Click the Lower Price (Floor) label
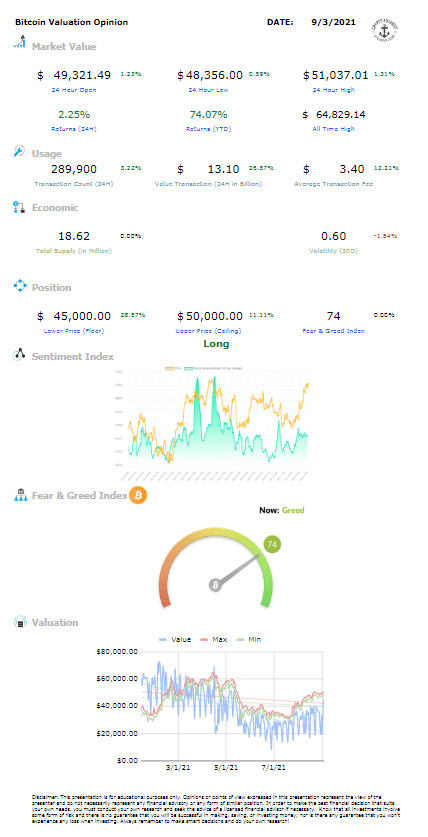Screen dimensions: 428x837 [x=74, y=330]
